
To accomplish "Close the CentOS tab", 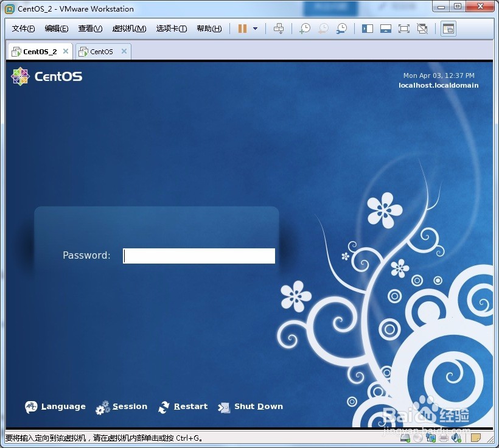I will point(124,51).
